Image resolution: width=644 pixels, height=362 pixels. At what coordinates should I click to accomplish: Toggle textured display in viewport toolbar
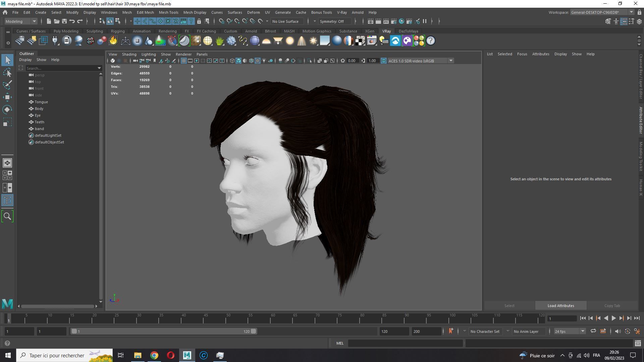coord(258,61)
